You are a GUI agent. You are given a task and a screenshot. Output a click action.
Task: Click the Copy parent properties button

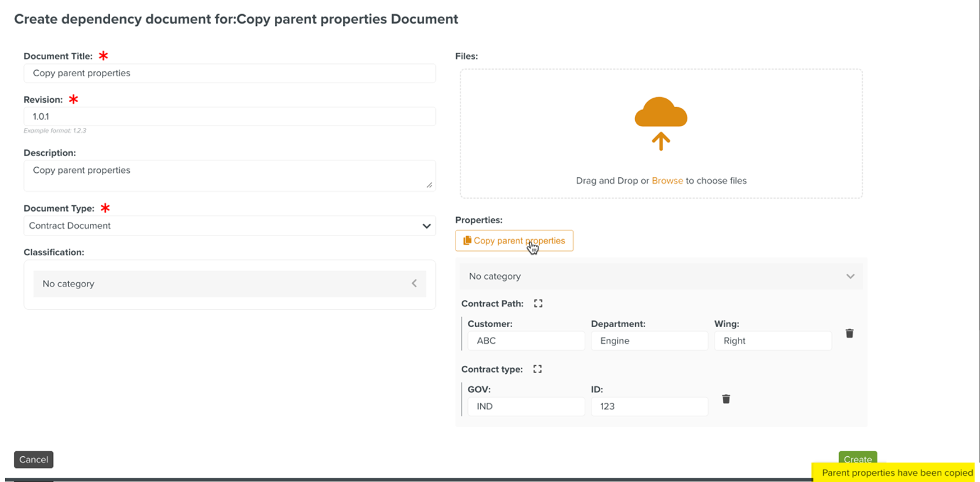514,240
